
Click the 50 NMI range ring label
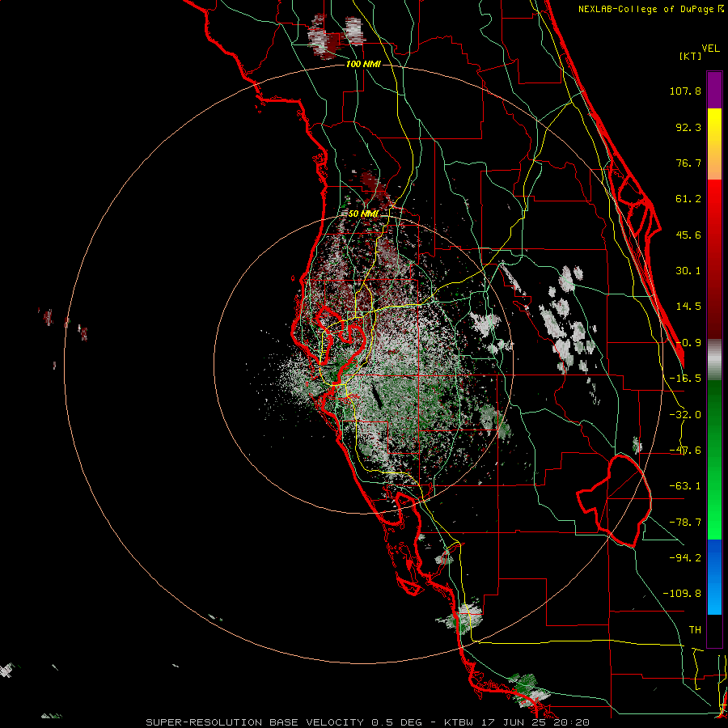point(363,214)
